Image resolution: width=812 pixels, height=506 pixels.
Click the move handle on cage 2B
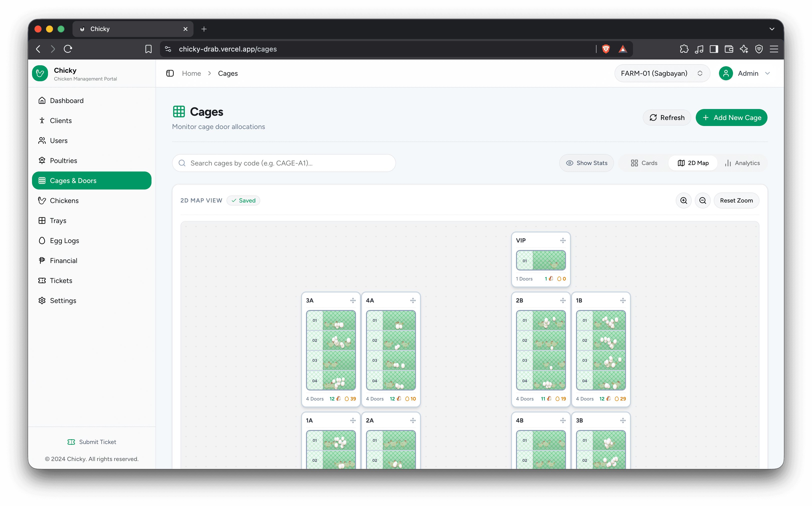coord(563,300)
